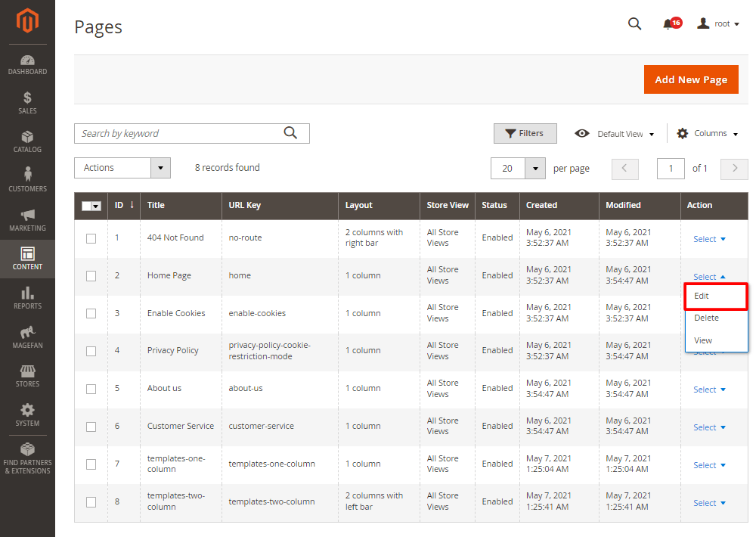Check the 404 Not Found row checkbox

[91, 238]
